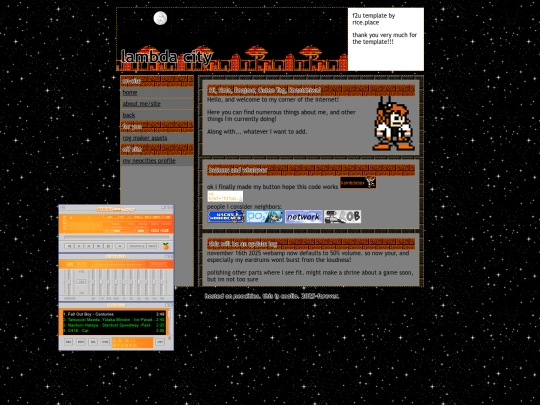Click the 170 Hz equalizer band slider
Image resolution: width=540 pixels, height=405 pixels.
pyautogui.click(x=101, y=282)
